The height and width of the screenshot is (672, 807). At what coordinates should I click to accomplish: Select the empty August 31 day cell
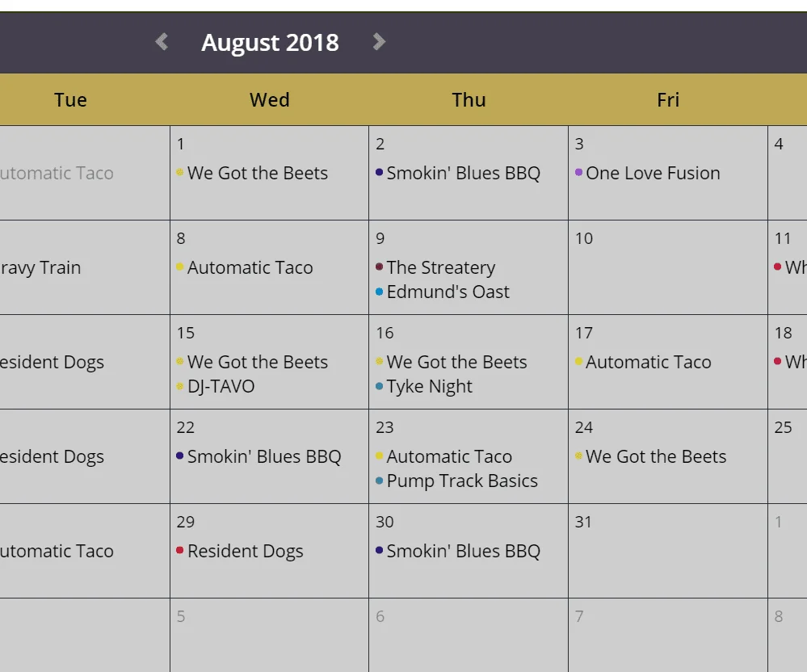point(668,551)
